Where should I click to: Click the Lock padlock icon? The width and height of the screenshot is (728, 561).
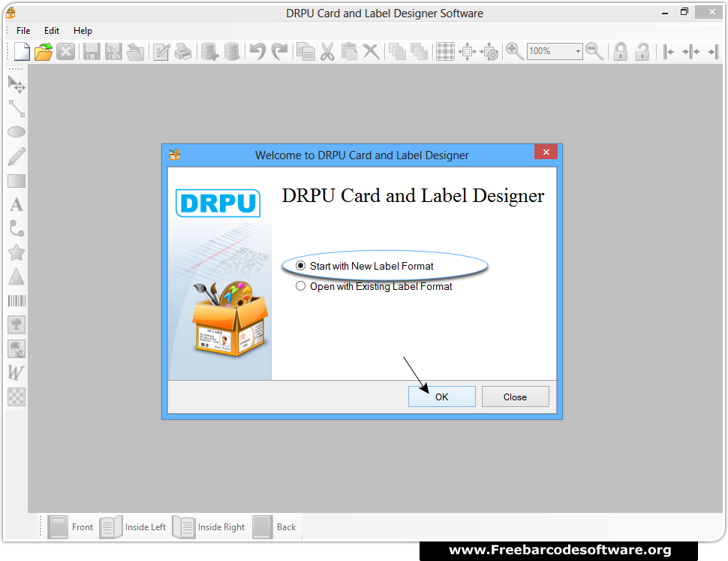(x=620, y=52)
